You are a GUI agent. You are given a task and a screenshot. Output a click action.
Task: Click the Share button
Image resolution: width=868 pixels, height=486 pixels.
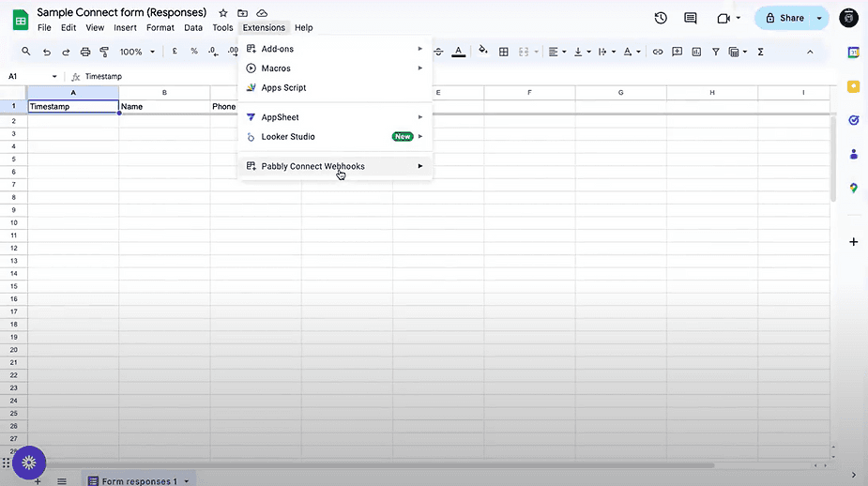(784, 18)
